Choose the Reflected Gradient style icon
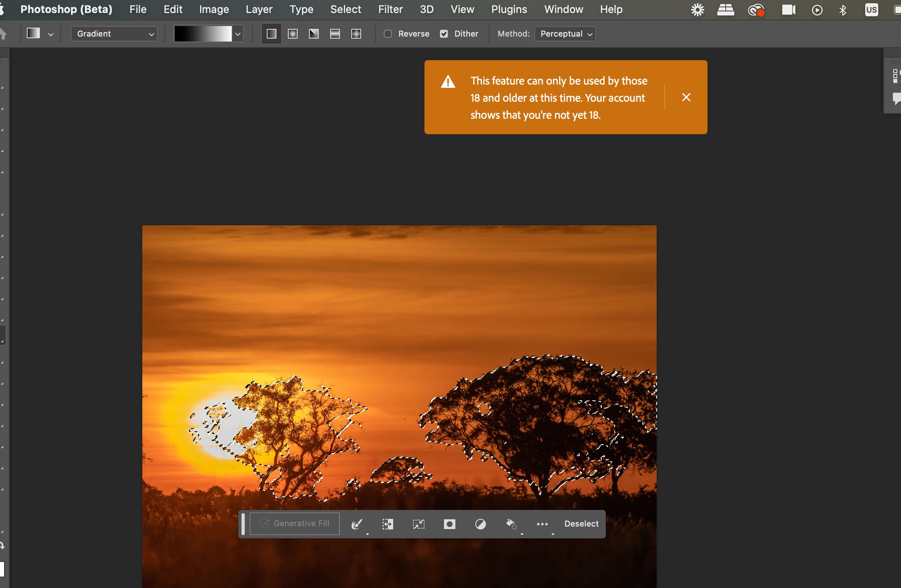 click(x=335, y=34)
